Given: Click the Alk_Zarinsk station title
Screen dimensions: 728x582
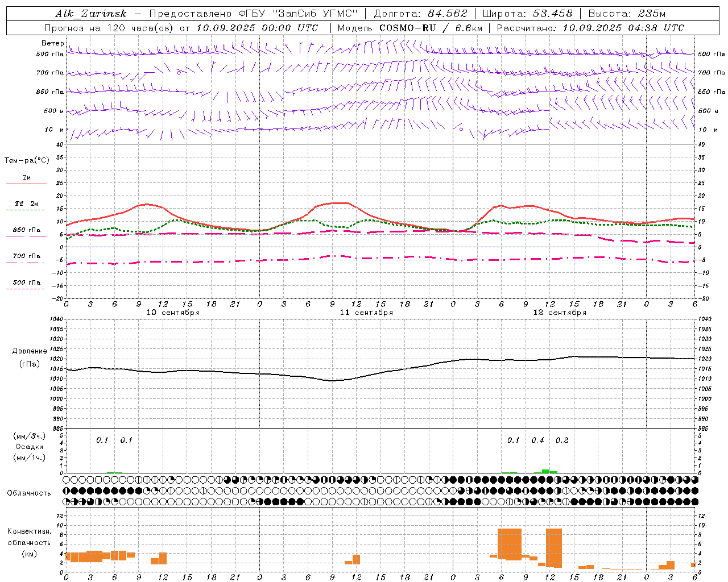Looking at the screenshot, I should point(90,14).
